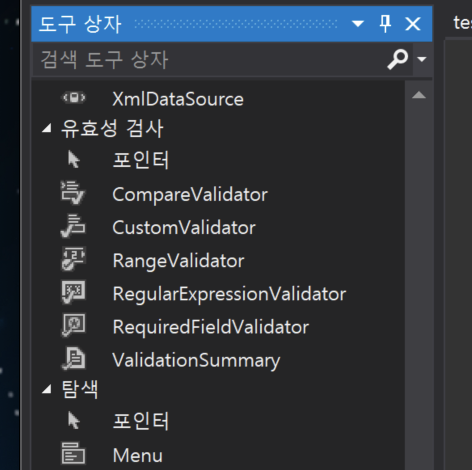472x470 pixels.
Task: Open the 도구 상자 window position dropdown
Action: pos(358,24)
